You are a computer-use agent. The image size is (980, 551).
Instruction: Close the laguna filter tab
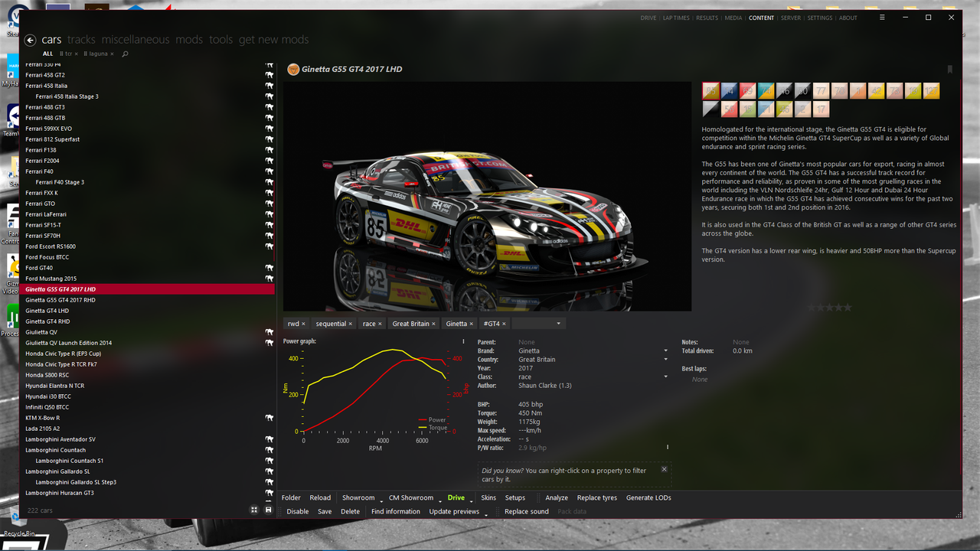click(x=112, y=54)
